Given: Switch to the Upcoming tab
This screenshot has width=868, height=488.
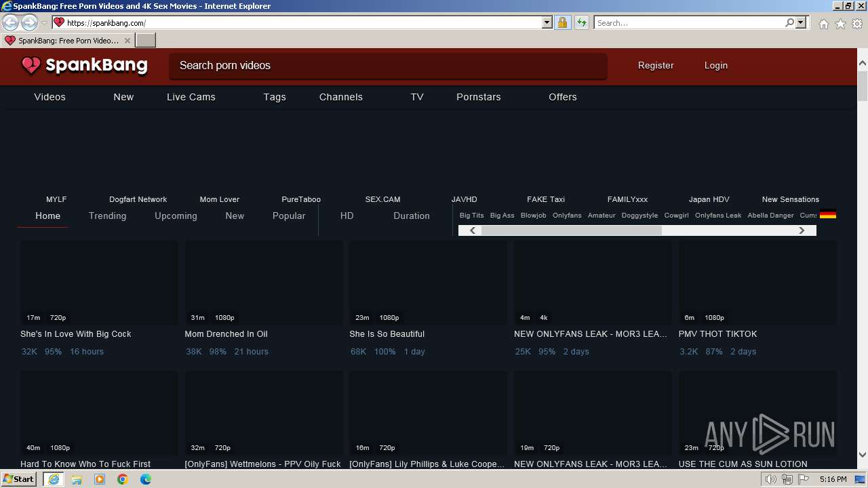Looking at the screenshot, I should [176, 216].
